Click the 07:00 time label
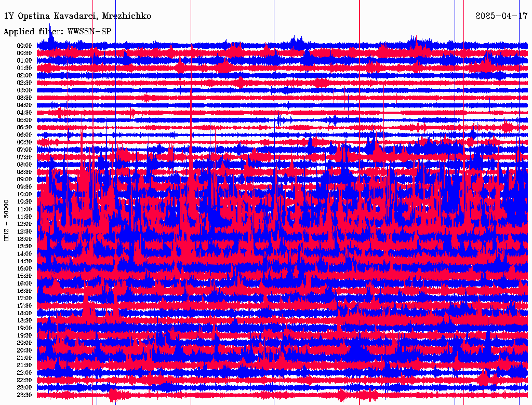532x405 pixels. pos(24,150)
